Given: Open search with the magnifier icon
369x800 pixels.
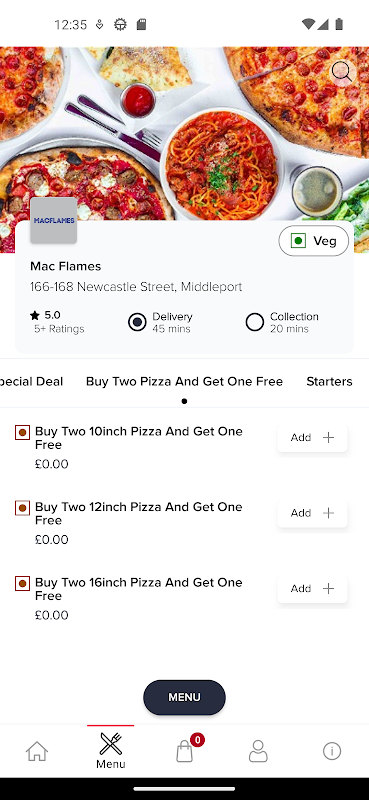Looking at the screenshot, I should (x=341, y=72).
